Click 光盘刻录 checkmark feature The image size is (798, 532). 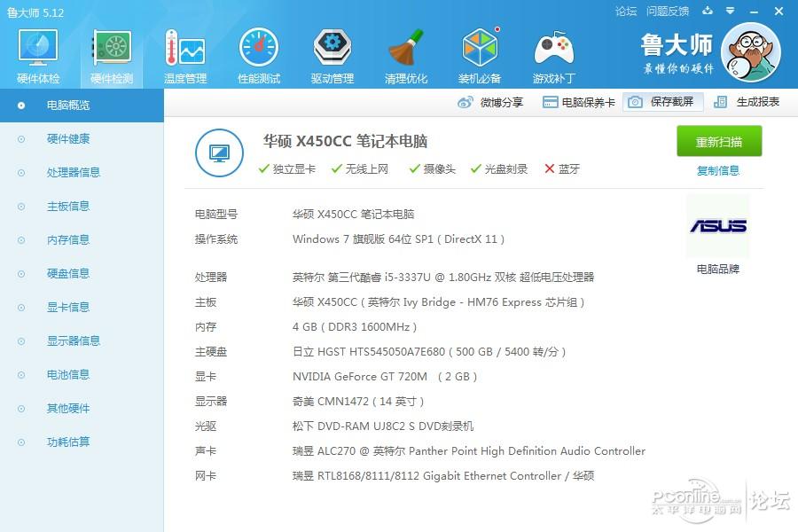point(499,169)
